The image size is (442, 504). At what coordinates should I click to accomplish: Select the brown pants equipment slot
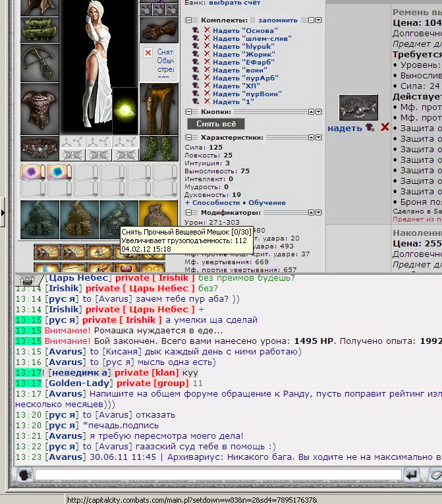[x=159, y=109]
